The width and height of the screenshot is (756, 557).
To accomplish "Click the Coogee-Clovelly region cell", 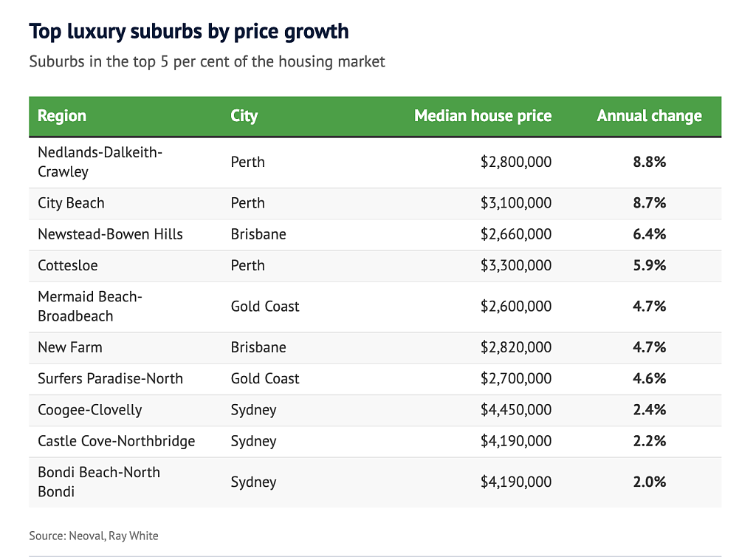I will [x=89, y=411].
